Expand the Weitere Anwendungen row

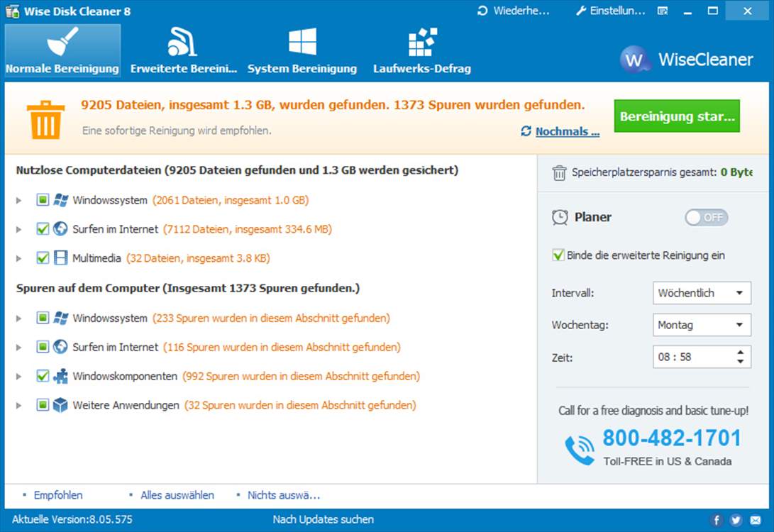coord(18,406)
